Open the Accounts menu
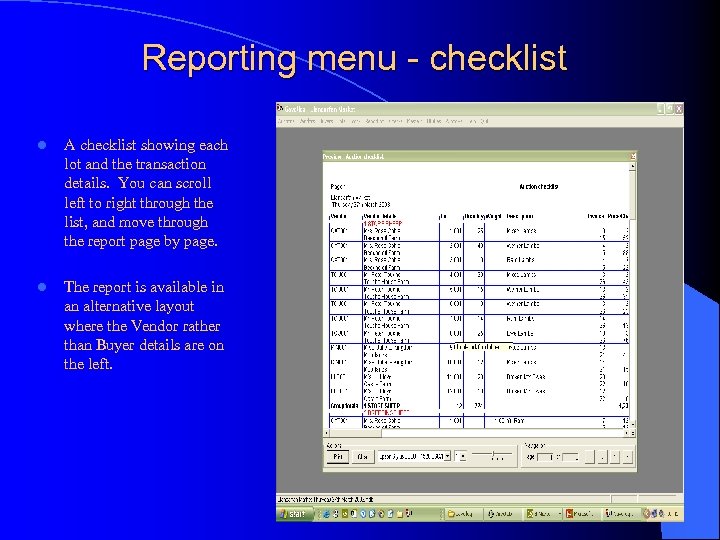The width and height of the screenshot is (720, 540). [454, 121]
